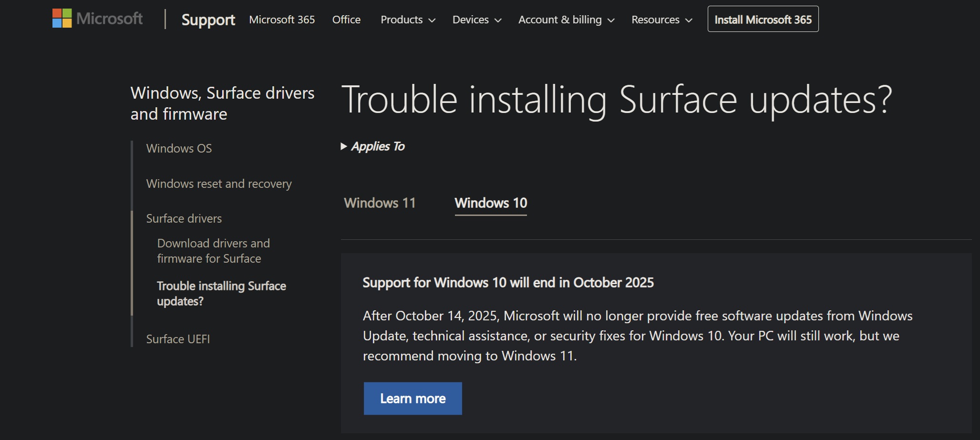Open the Resources dropdown
The width and height of the screenshot is (980, 440).
coord(660,20)
